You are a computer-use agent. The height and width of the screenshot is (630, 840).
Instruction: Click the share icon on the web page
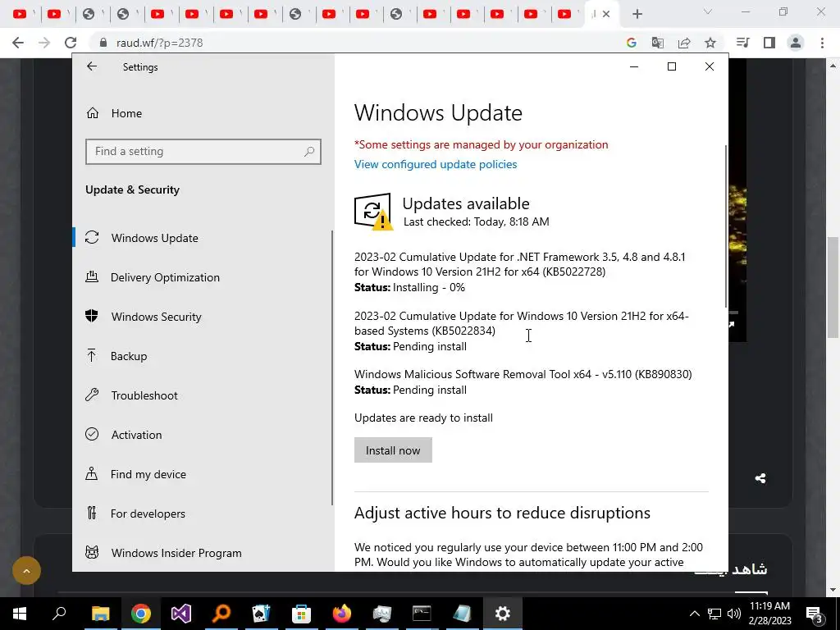pyautogui.click(x=760, y=478)
